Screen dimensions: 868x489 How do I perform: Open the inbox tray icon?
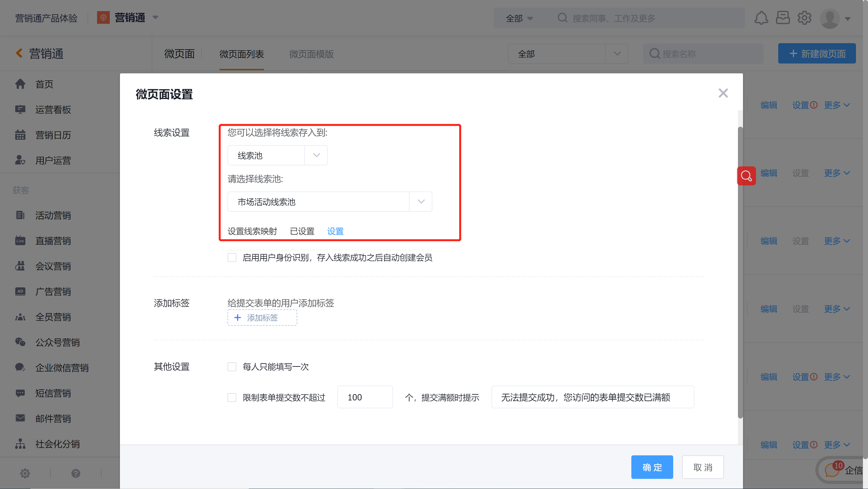pos(782,18)
